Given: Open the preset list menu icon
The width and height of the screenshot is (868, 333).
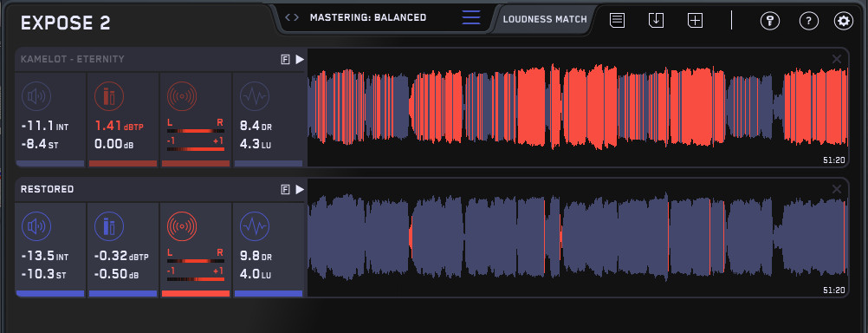Looking at the screenshot, I should pos(471,17).
